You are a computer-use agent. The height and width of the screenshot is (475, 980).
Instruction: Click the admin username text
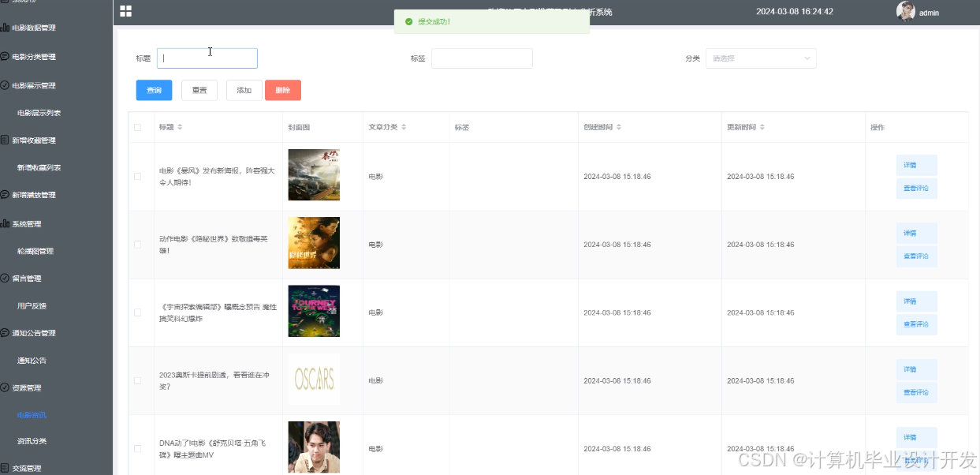pos(929,13)
